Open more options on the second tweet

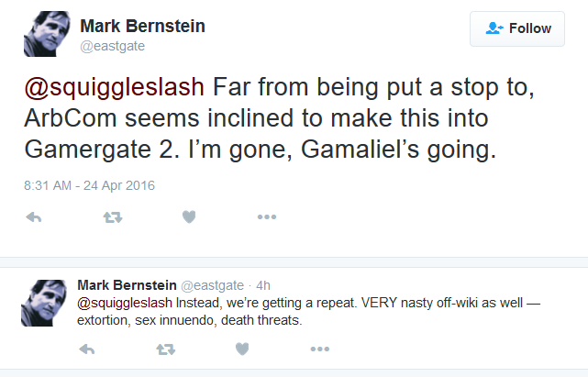320,349
